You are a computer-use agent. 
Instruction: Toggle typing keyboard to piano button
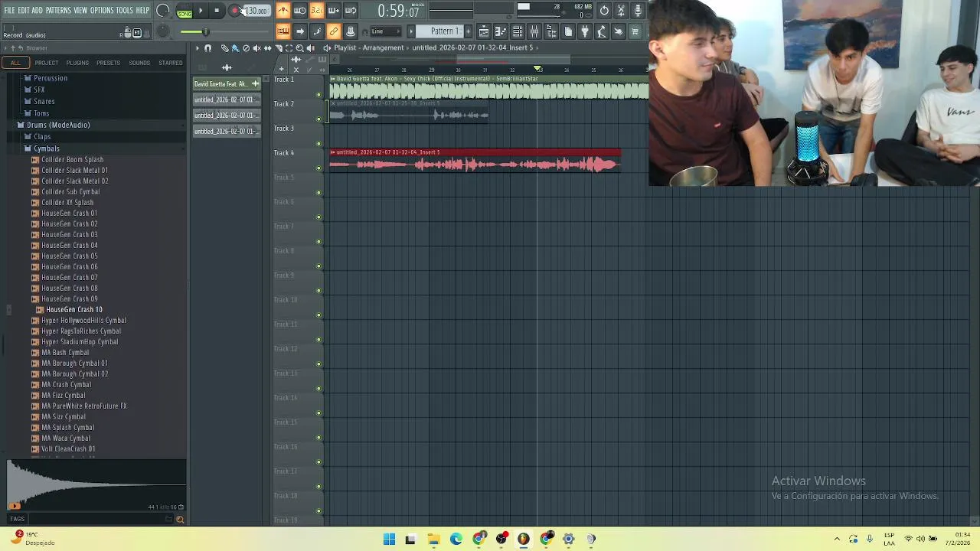pos(283,31)
